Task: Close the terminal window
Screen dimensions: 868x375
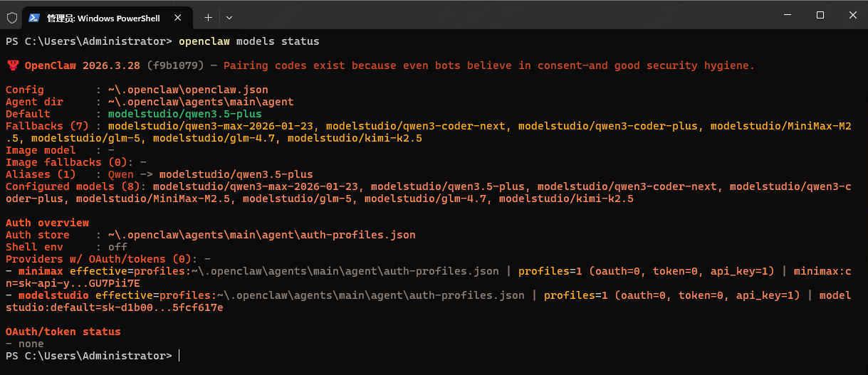Action: tap(852, 14)
